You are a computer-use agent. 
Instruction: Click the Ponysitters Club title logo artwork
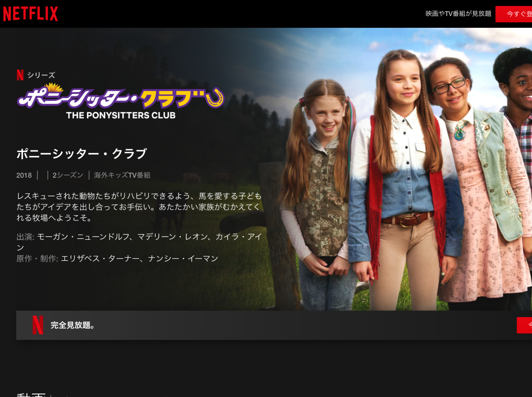pos(120,101)
